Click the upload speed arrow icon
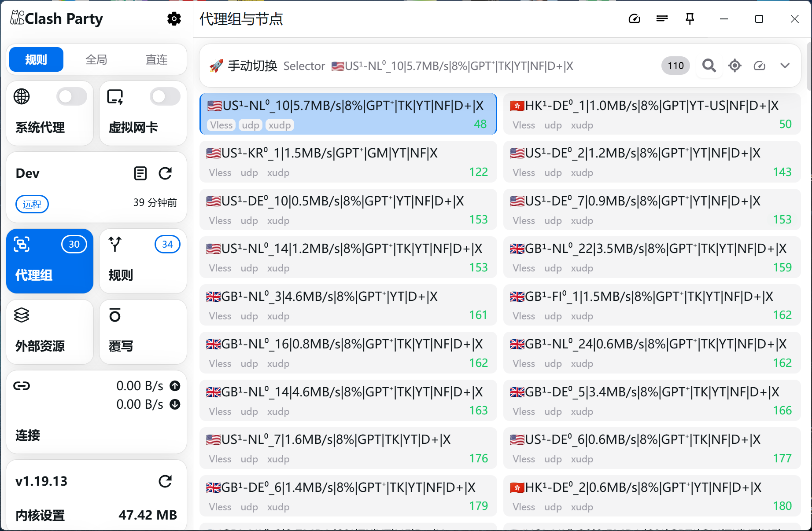 [x=175, y=386]
